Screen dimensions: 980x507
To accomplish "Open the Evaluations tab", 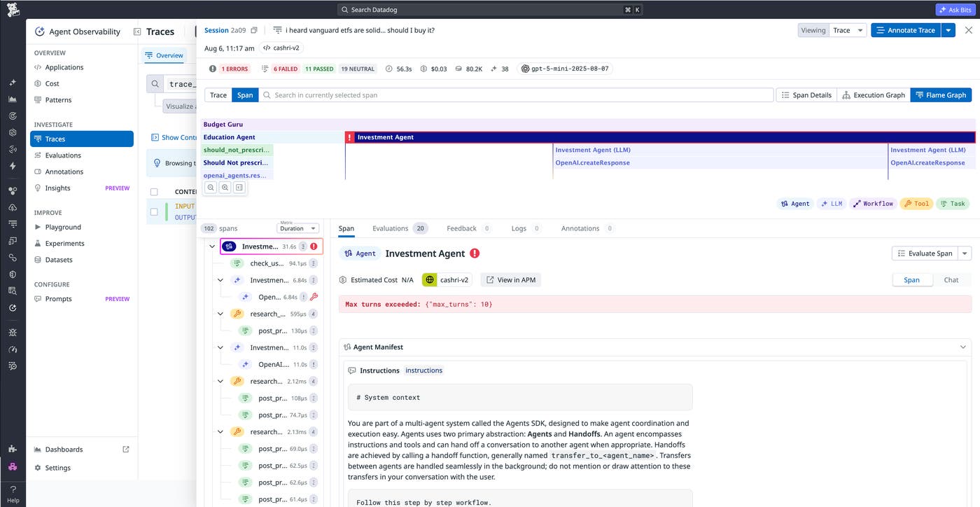I will coord(400,228).
